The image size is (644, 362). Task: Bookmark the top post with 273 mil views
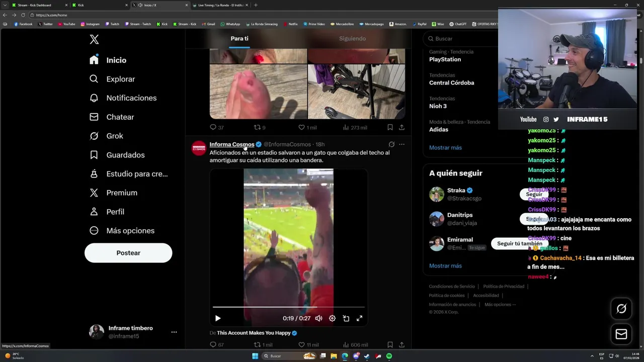[390, 128]
